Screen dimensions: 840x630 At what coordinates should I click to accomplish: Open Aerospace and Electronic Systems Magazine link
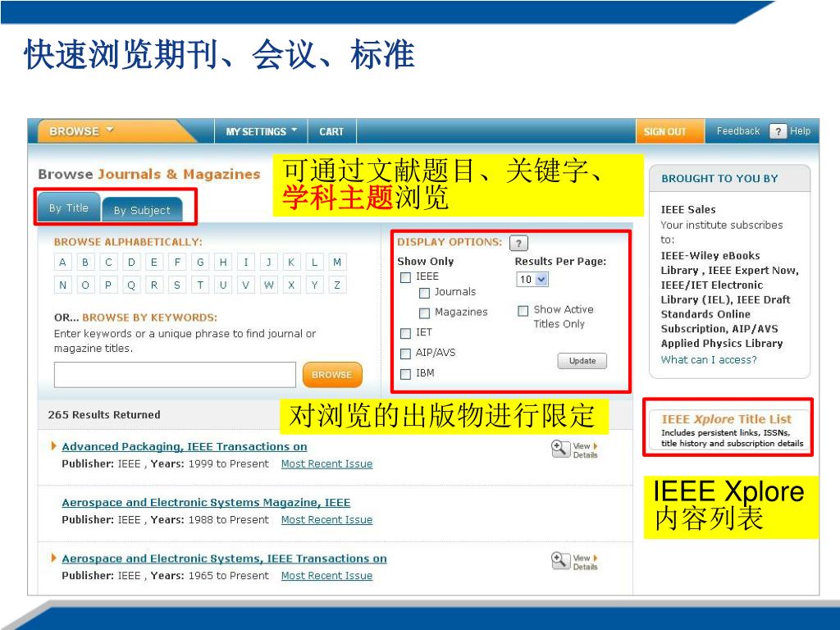(206, 503)
